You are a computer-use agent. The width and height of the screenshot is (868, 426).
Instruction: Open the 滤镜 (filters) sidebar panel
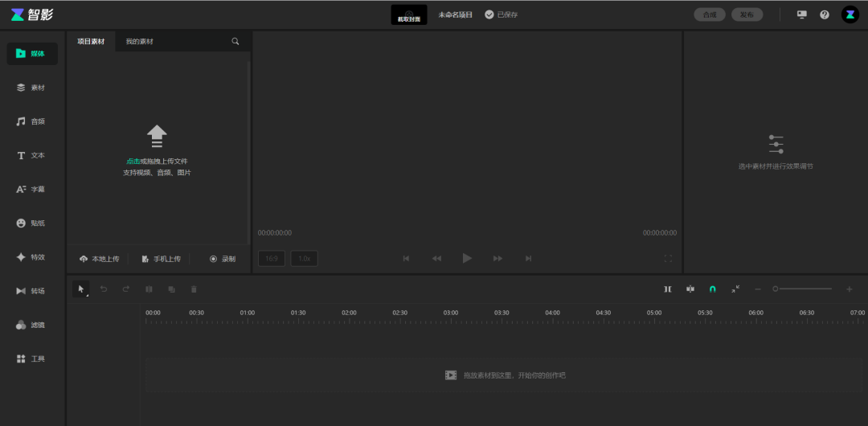[x=32, y=325]
